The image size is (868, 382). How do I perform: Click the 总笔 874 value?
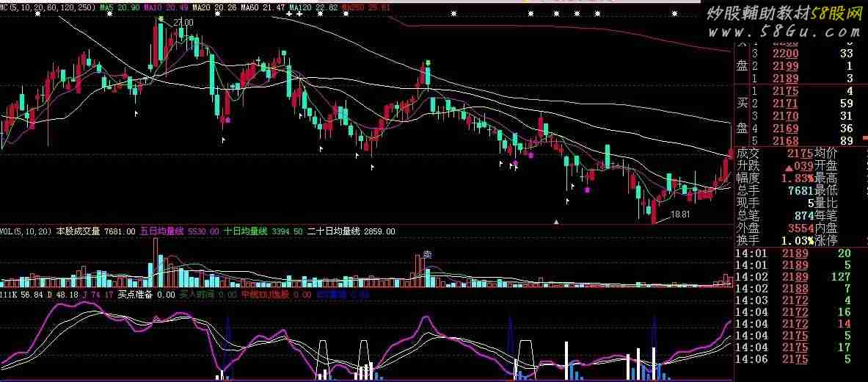point(803,216)
